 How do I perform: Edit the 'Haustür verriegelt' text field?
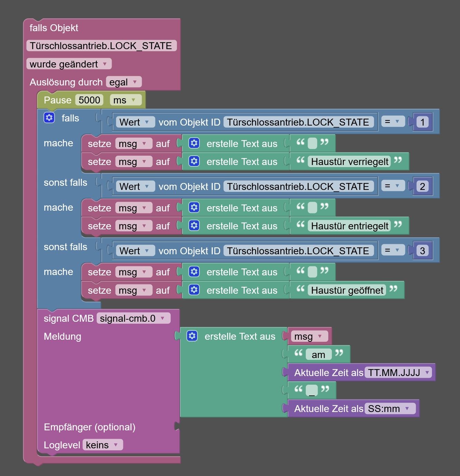point(349,162)
